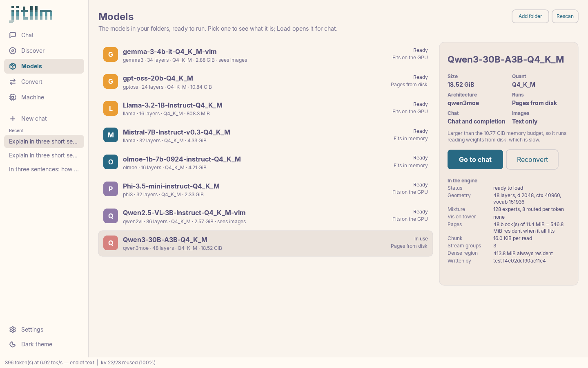Click the 'In use' status of Qwen3-30B-A3B
Screen dimensions: 588x368
pos(421,239)
